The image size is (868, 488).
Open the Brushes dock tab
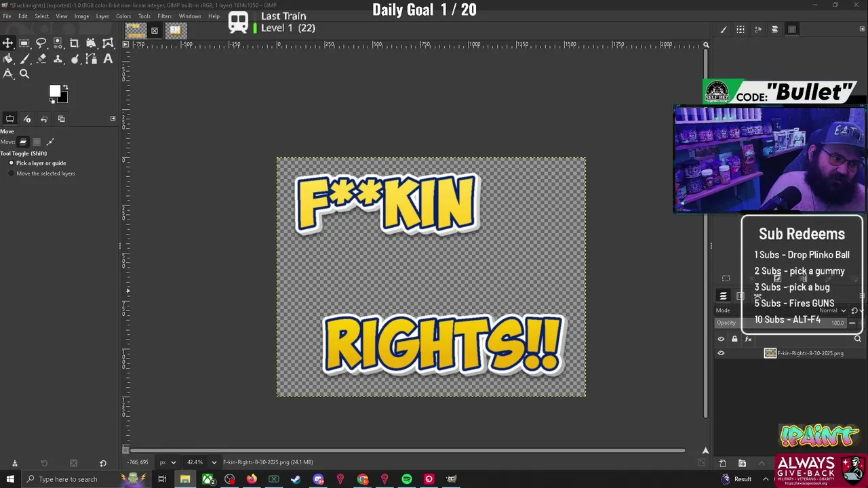tap(724, 29)
